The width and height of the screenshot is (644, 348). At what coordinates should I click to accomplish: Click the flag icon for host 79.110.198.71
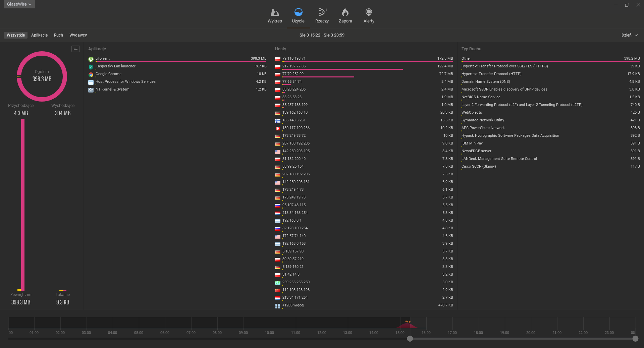click(x=278, y=59)
